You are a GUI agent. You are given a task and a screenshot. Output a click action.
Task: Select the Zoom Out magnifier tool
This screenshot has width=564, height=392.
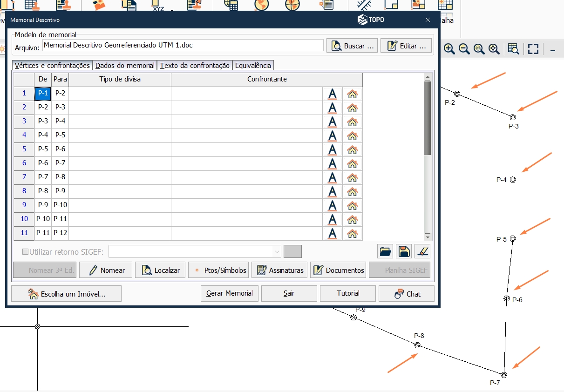(x=464, y=48)
